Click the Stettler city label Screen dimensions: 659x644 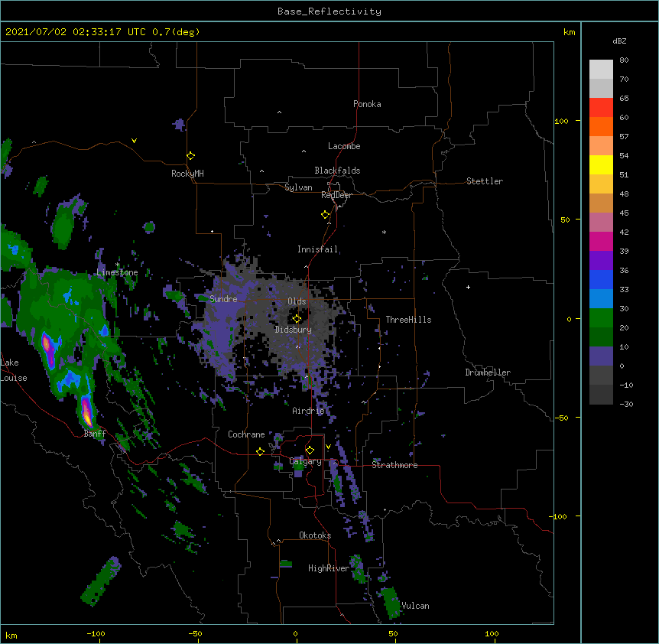click(x=485, y=181)
